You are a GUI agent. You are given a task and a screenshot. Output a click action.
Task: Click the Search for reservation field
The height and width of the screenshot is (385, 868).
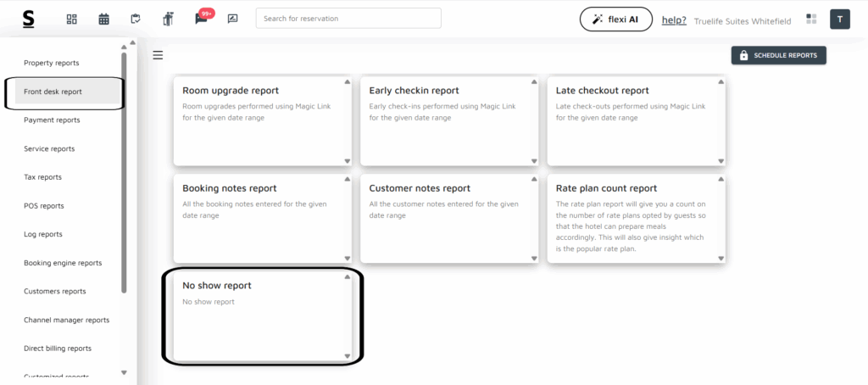pyautogui.click(x=348, y=19)
